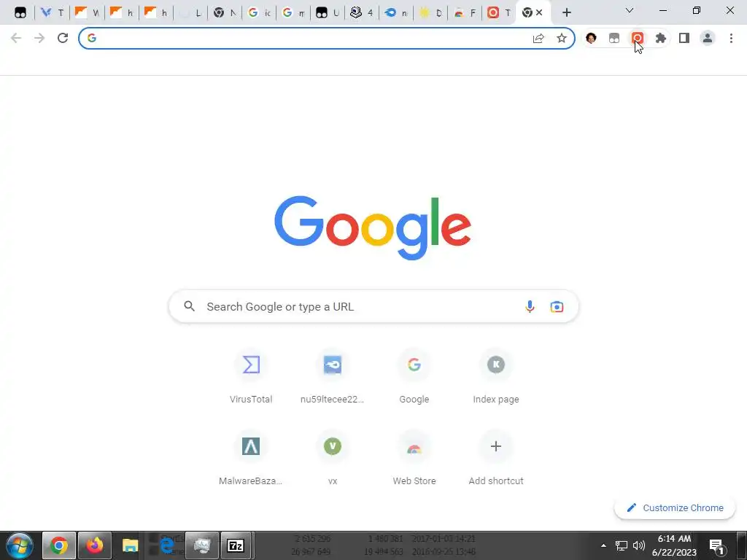Click the Google logo doodle
The height and width of the screenshot is (560, 747).
pyautogui.click(x=373, y=227)
